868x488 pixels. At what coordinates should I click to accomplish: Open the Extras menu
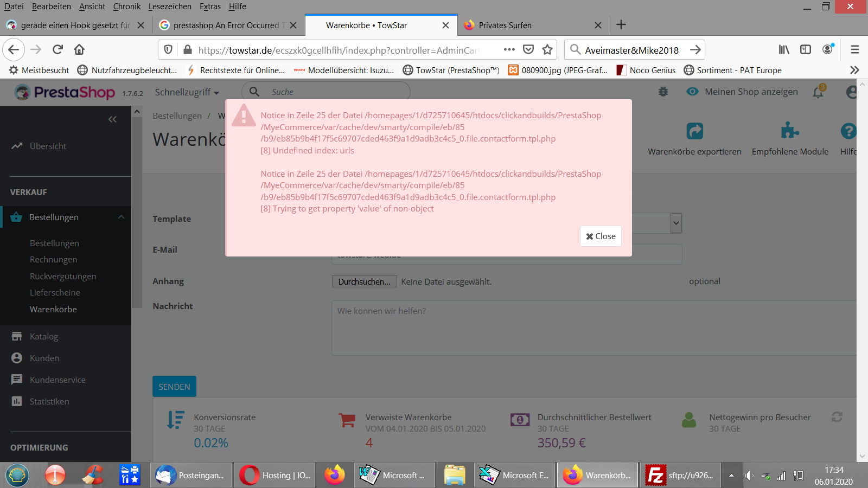point(210,7)
